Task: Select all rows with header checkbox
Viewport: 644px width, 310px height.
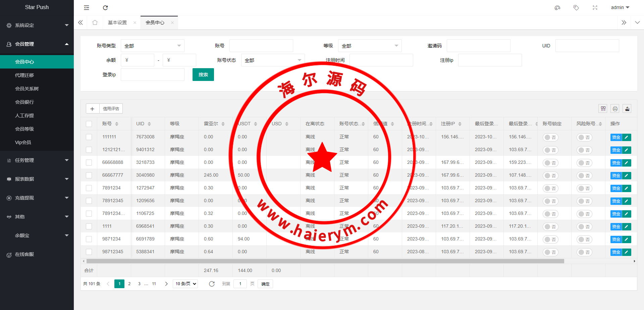Action: [89, 124]
